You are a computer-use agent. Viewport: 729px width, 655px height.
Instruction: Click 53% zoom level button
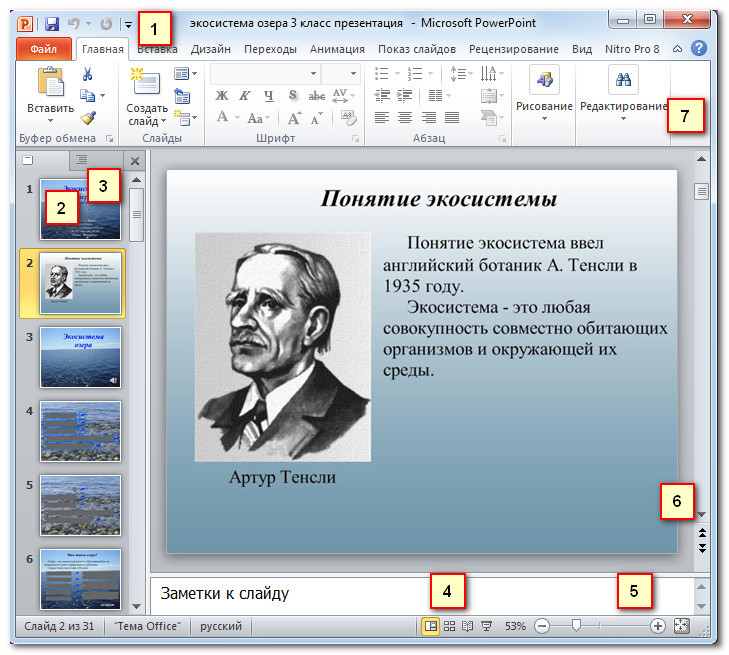pyautogui.click(x=515, y=626)
